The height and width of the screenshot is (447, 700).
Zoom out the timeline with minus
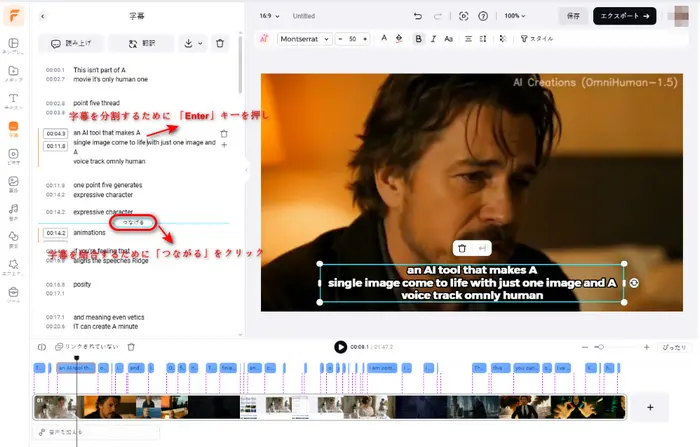click(x=585, y=347)
